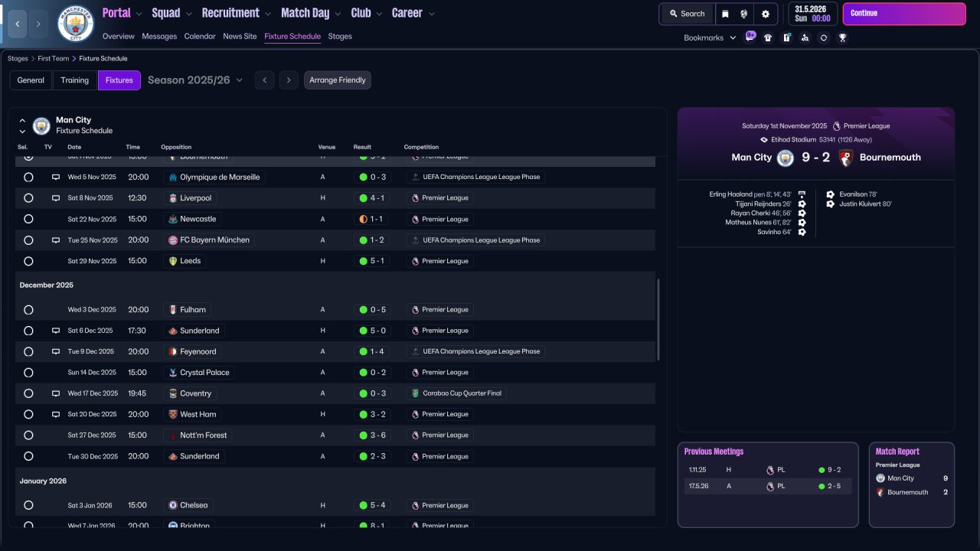This screenshot has width=980, height=551.
Task: Click the TV icon on the Coventry row
Action: [56, 393]
